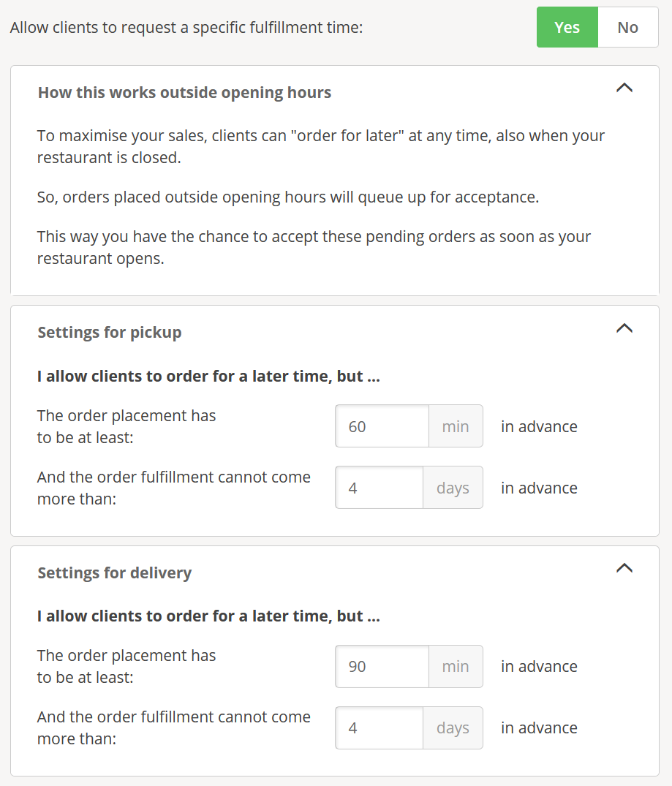Collapse pickup settings using its chevron arrow
This screenshot has width=672, height=786.
(624, 328)
